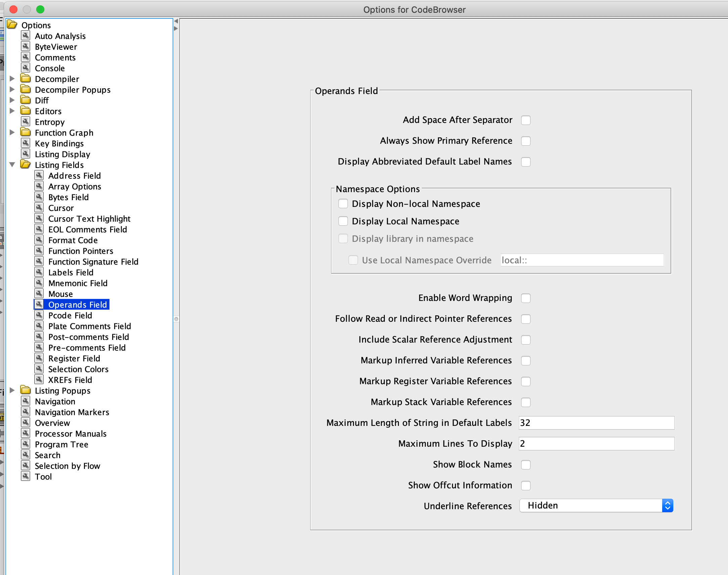This screenshot has height=575, width=728.
Task: Click the Mnemonic Field options icon
Action: point(39,283)
